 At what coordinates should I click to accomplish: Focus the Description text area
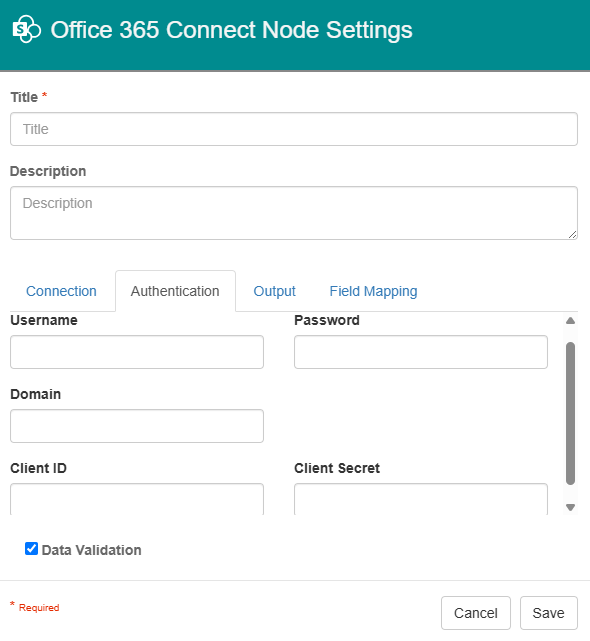(x=294, y=213)
